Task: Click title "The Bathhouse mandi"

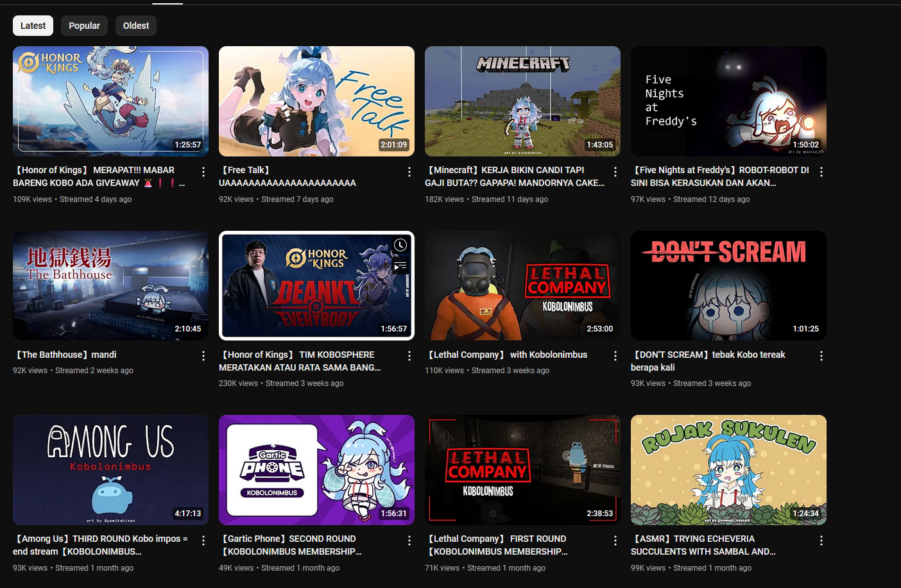Action: tap(66, 355)
